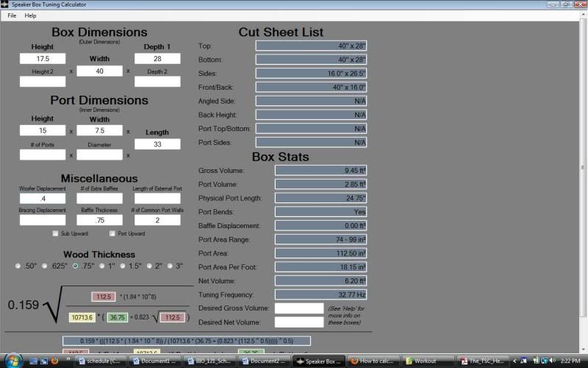Click the Length of External Port field
Viewport: 588px width, 368px height.
[x=157, y=198]
